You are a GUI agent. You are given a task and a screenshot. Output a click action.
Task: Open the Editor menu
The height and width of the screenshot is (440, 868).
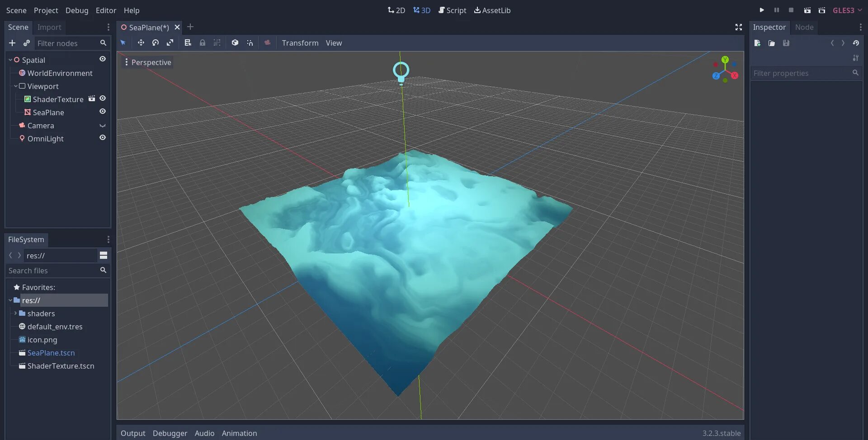pos(106,10)
